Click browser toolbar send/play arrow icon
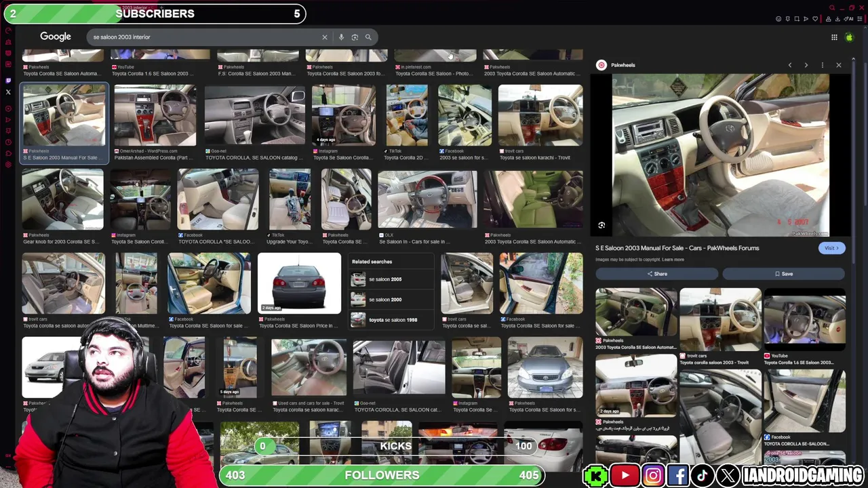868x488 pixels. (806, 19)
